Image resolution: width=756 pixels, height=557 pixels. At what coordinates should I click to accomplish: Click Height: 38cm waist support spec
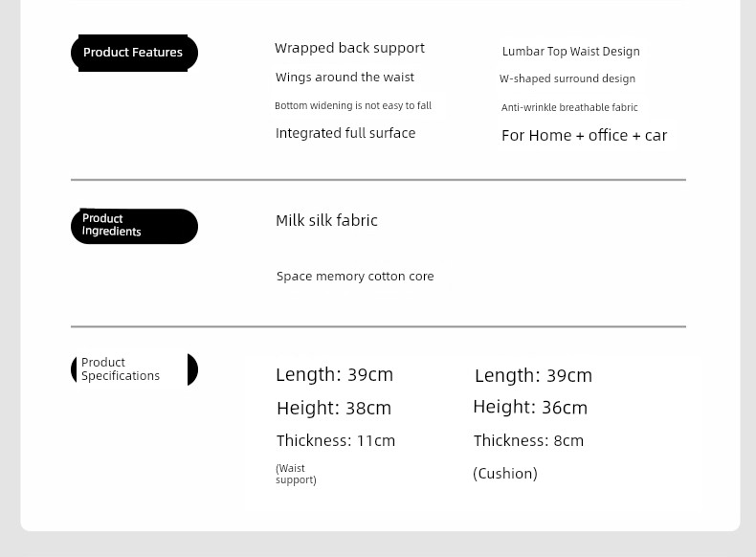tap(334, 408)
